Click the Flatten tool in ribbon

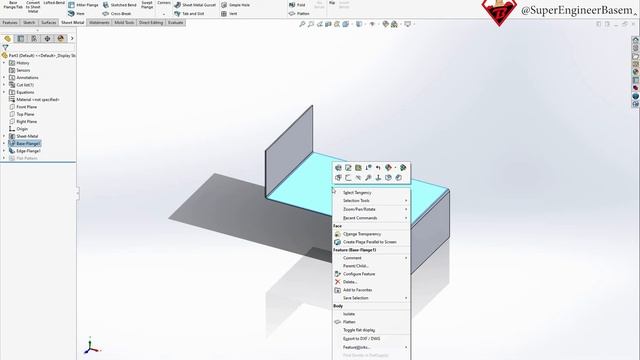(x=299, y=13)
